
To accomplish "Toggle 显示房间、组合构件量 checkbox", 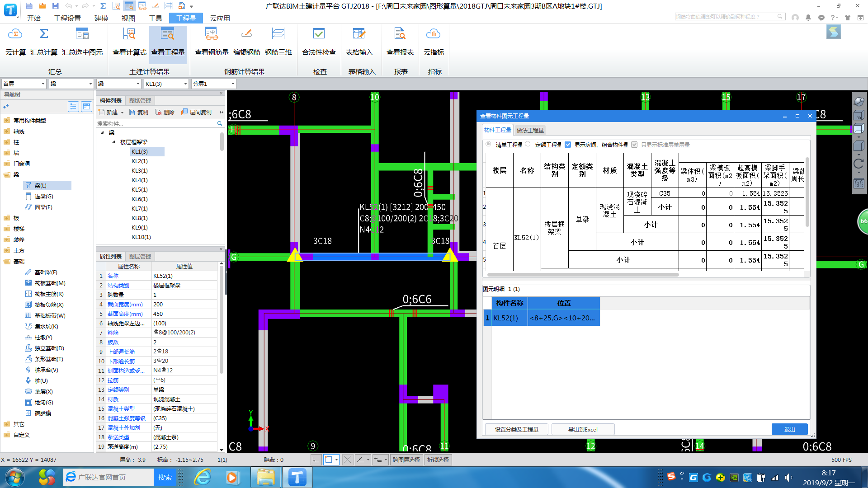I will [x=568, y=145].
